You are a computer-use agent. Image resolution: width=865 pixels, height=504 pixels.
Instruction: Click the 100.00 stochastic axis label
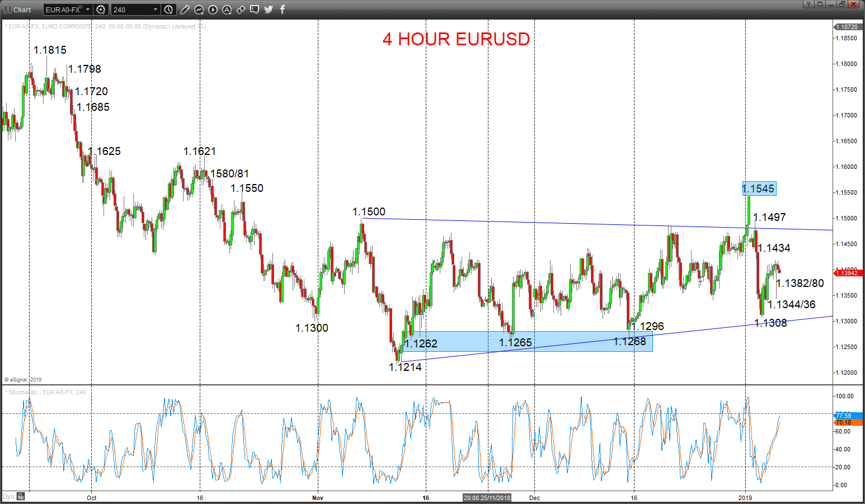point(844,396)
